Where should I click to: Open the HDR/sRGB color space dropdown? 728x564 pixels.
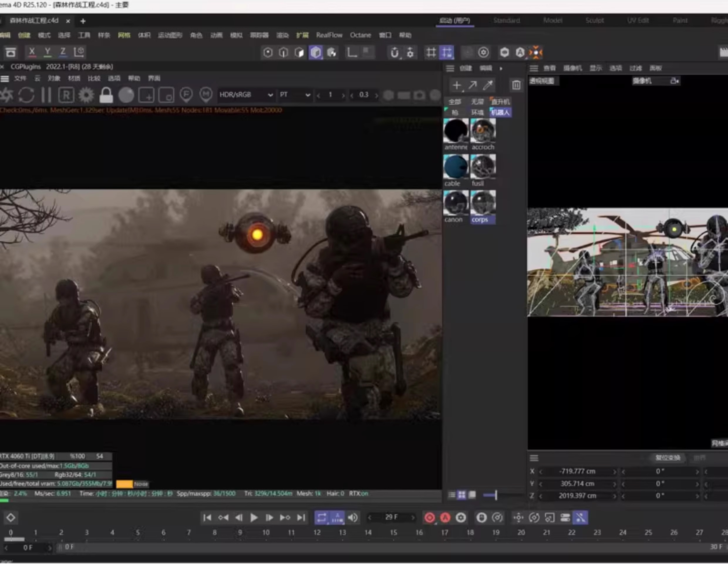point(246,95)
